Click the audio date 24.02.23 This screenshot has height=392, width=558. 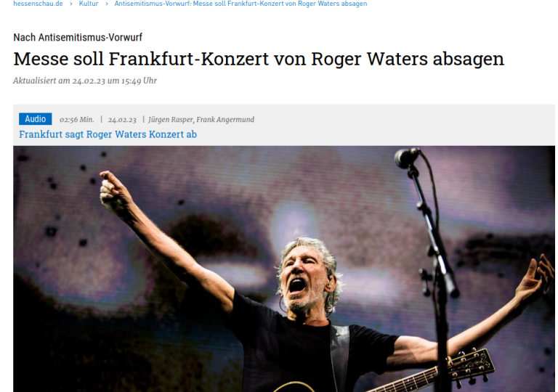pos(122,120)
